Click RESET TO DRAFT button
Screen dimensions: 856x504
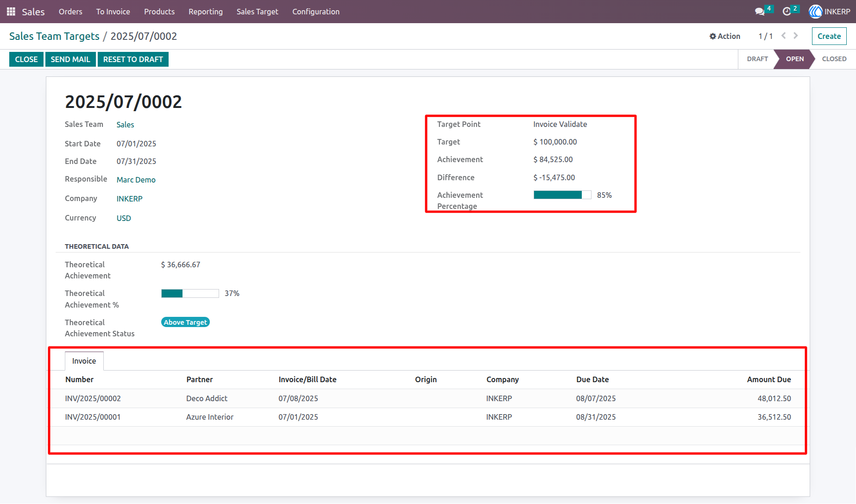click(133, 59)
